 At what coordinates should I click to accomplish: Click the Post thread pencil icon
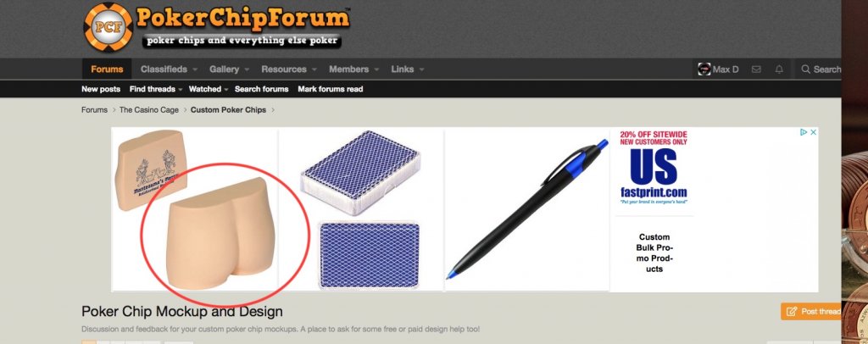tap(792, 311)
